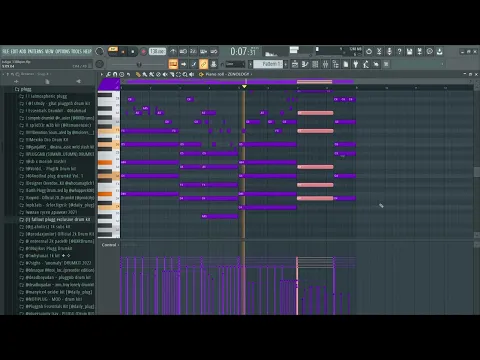
Task: Open the tempo tapper icon
Action: (x=366, y=64)
